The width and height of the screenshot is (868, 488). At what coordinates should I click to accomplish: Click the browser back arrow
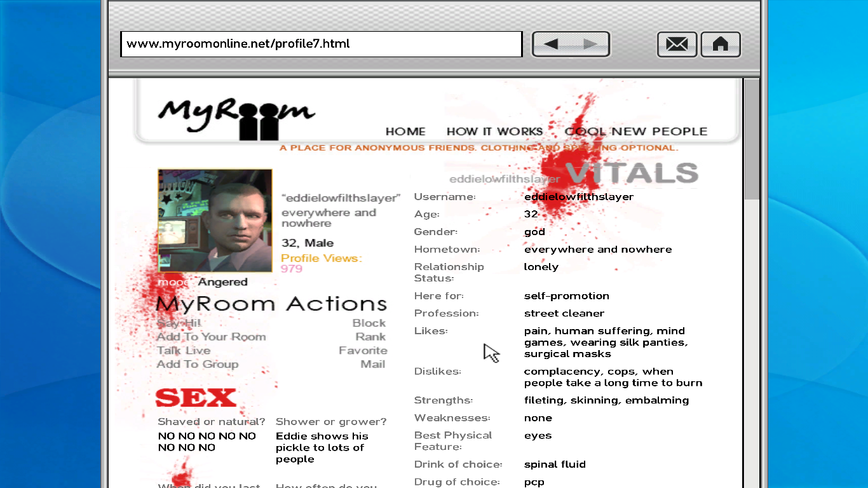(x=552, y=44)
